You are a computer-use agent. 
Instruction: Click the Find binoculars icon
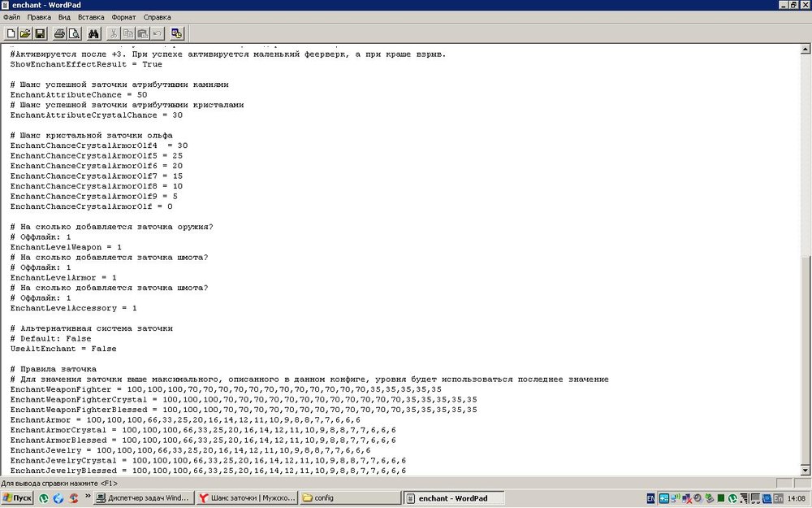click(93, 33)
